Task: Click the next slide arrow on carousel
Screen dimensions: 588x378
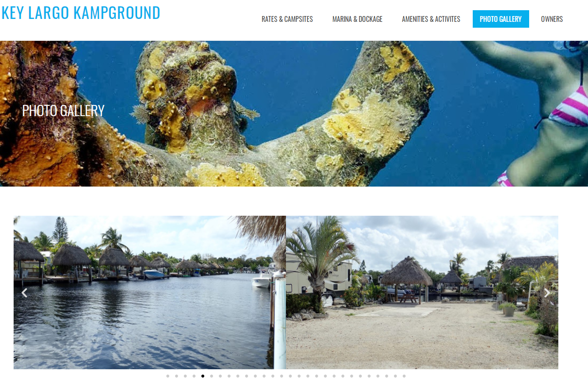Action: tap(547, 292)
